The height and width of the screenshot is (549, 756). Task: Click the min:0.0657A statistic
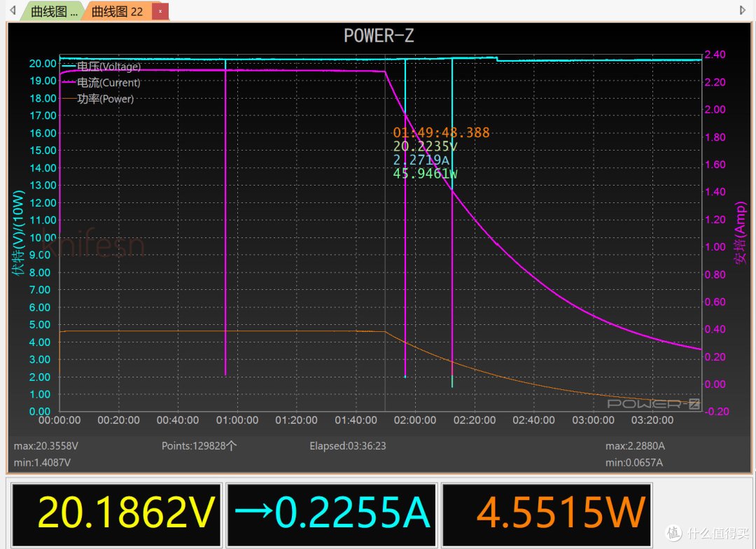(x=634, y=463)
